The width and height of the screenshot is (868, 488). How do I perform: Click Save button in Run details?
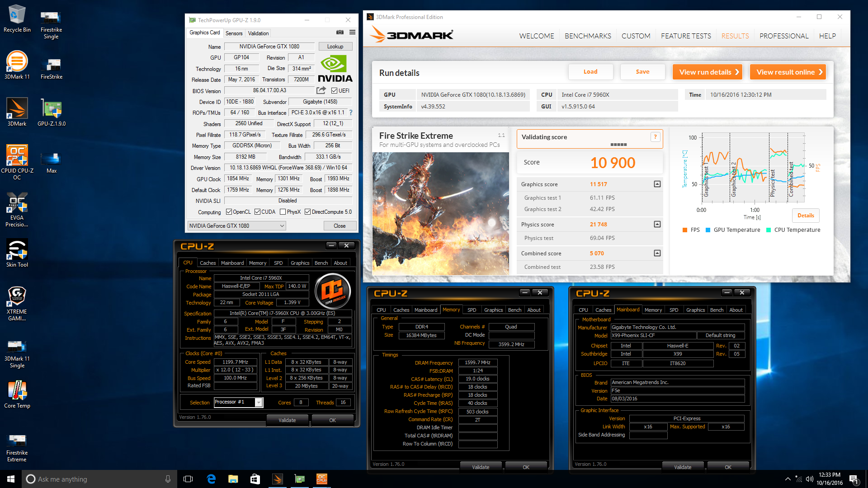(642, 72)
